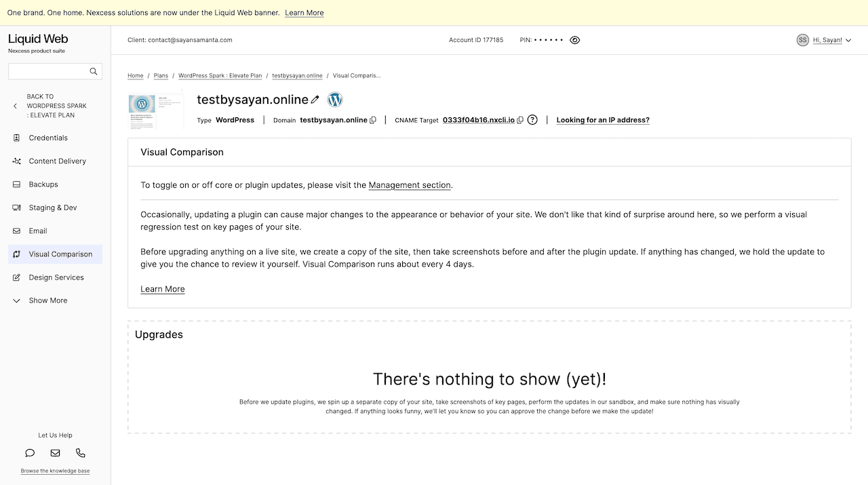Edit the site name with the pencil icon
This screenshot has height=485, width=868.
(315, 99)
